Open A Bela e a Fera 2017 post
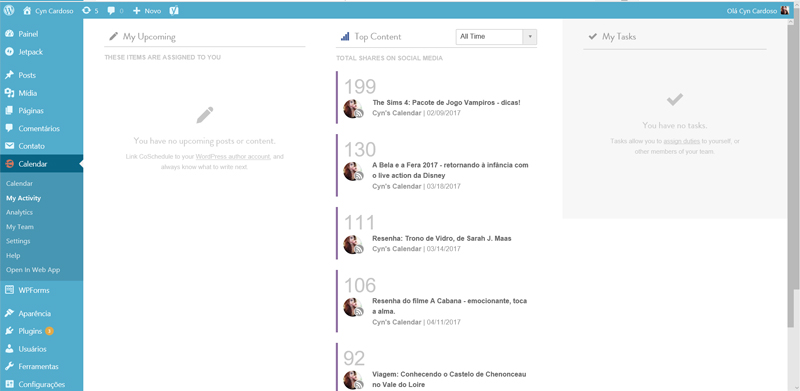Screen dimensions: 800x391 point(450,170)
